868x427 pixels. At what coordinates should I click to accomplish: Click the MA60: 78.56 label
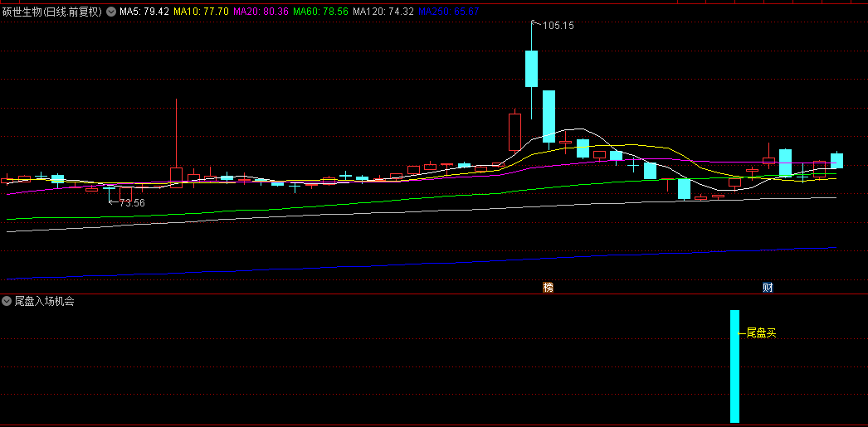click(x=320, y=12)
